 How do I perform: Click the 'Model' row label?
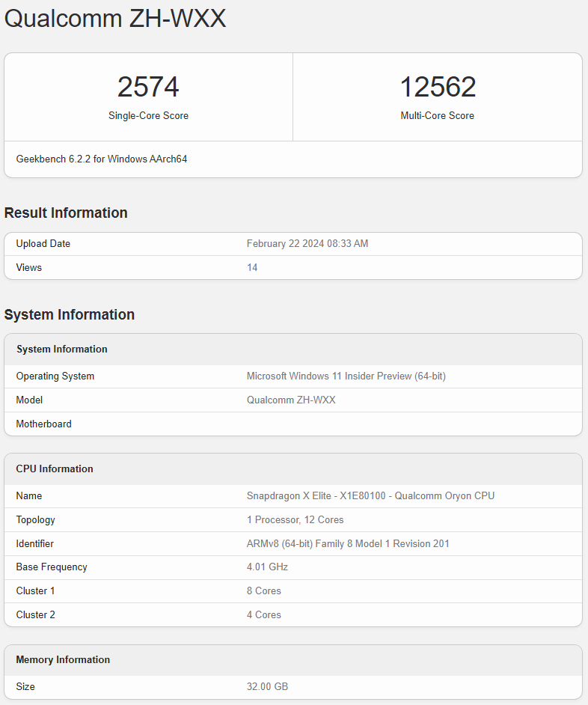pos(29,400)
